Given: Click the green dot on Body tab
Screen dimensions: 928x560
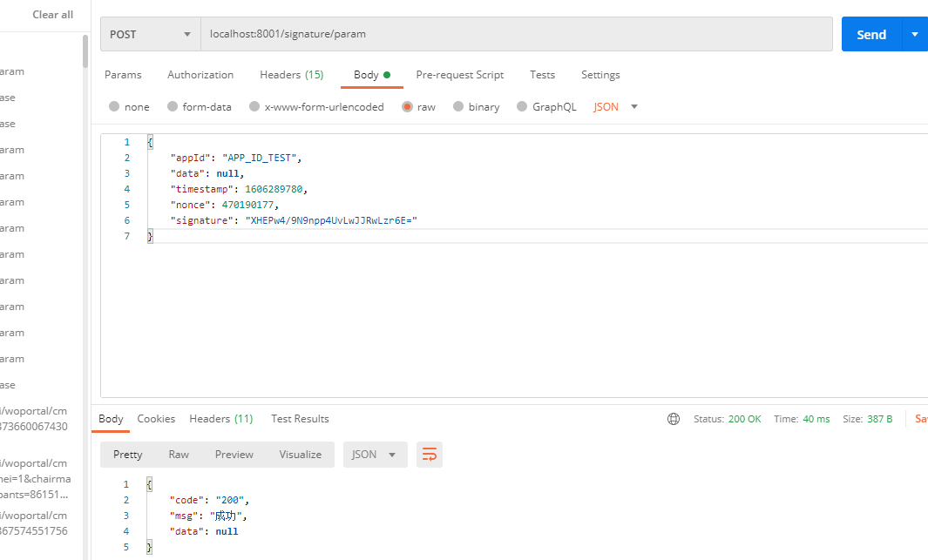Looking at the screenshot, I should tap(387, 75).
